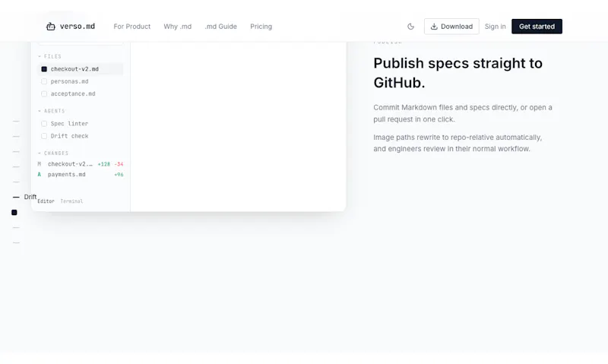Click the '-34' deletions count
Screen dimensions: 608x364
[119, 164]
